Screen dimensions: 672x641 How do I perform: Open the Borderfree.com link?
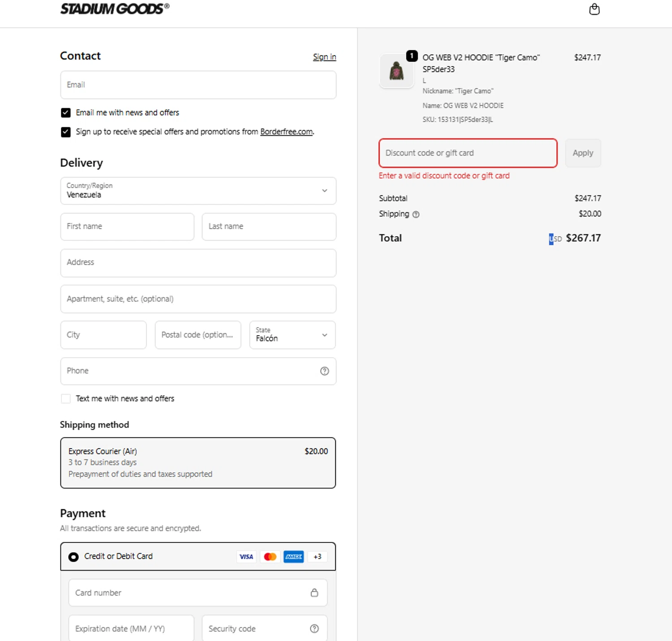click(x=286, y=132)
